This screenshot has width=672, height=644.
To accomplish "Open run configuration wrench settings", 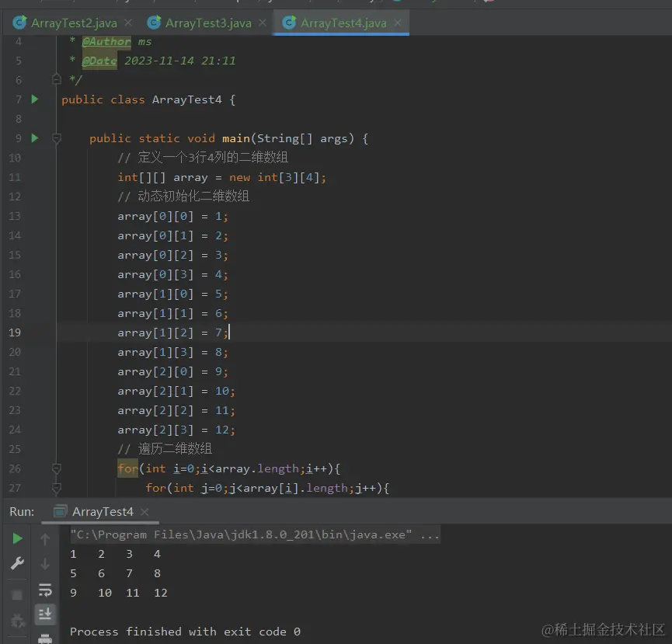I will 17,563.
